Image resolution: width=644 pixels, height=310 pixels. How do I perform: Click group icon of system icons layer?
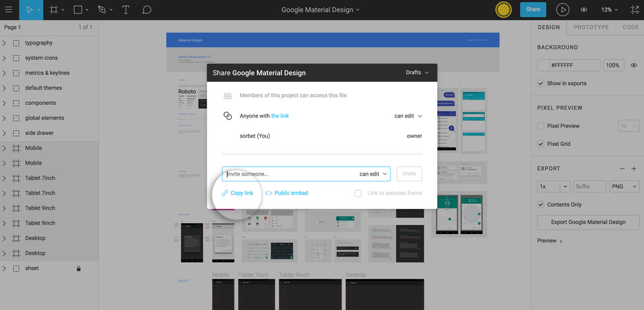pyautogui.click(x=16, y=58)
